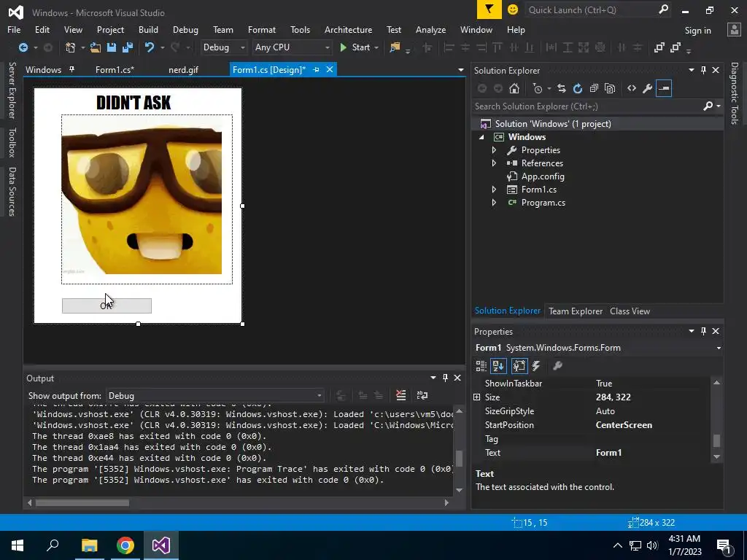The width and height of the screenshot is (747, 560).
Task: Click the Windows Start button
Action: click(x=18, y=545)
